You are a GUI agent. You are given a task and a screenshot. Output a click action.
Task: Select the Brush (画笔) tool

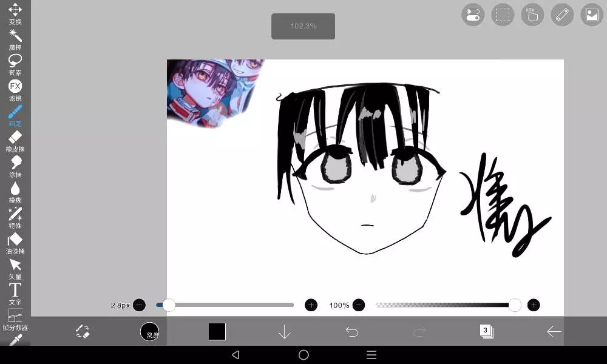coord(15,116)
